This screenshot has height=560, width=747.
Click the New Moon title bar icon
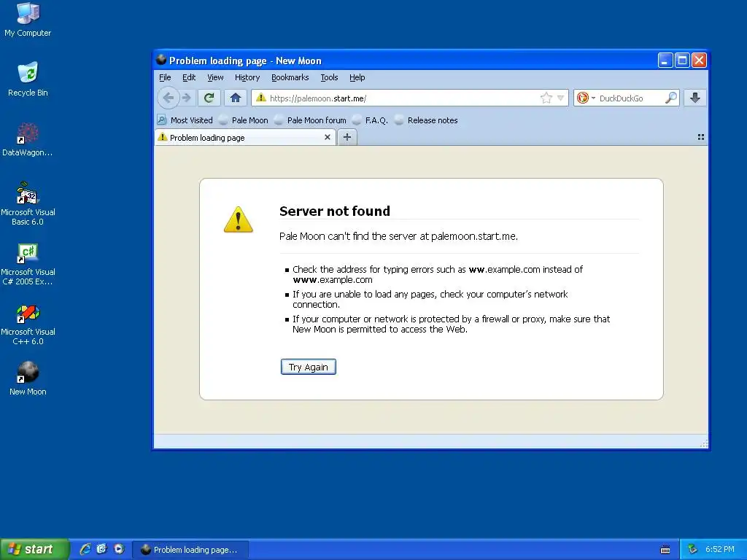[x=161, y=60]
